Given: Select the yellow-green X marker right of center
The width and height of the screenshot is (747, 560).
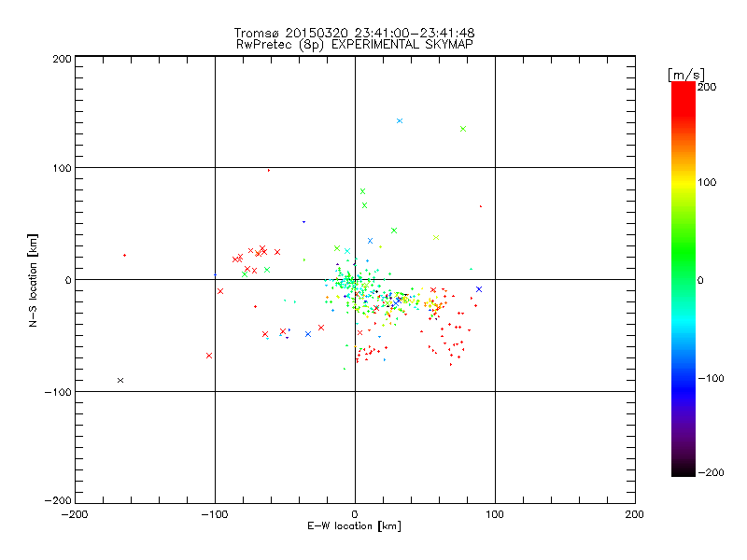Looking at the screenshot, I should coord(436,237).
